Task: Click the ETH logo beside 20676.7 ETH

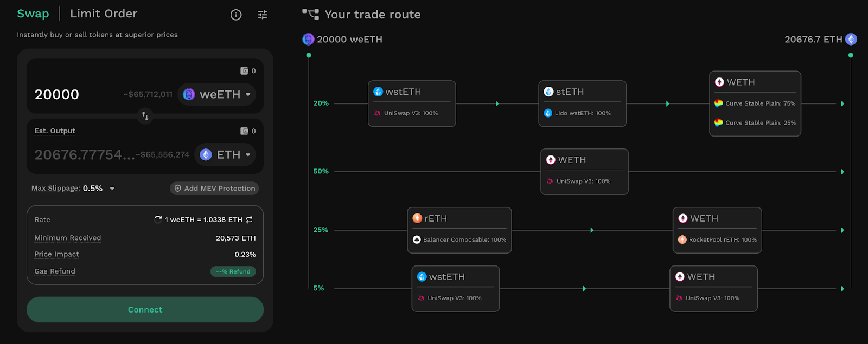Action: (x=851, y=39)
